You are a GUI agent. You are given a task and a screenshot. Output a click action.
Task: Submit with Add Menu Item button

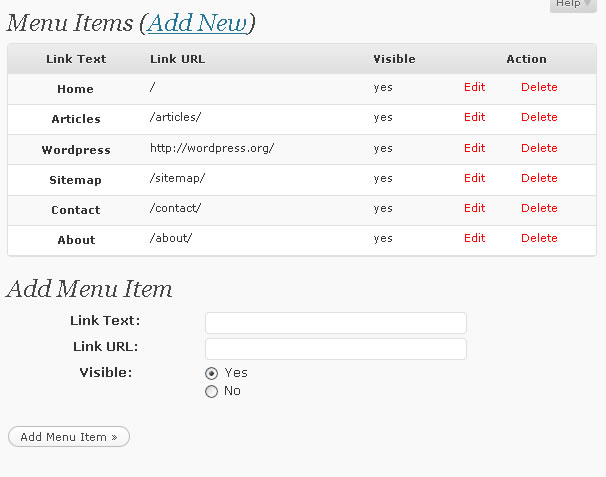point(69,437)
